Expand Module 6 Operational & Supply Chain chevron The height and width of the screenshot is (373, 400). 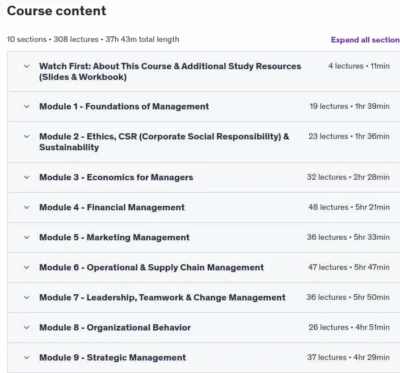tap(27, 267)
